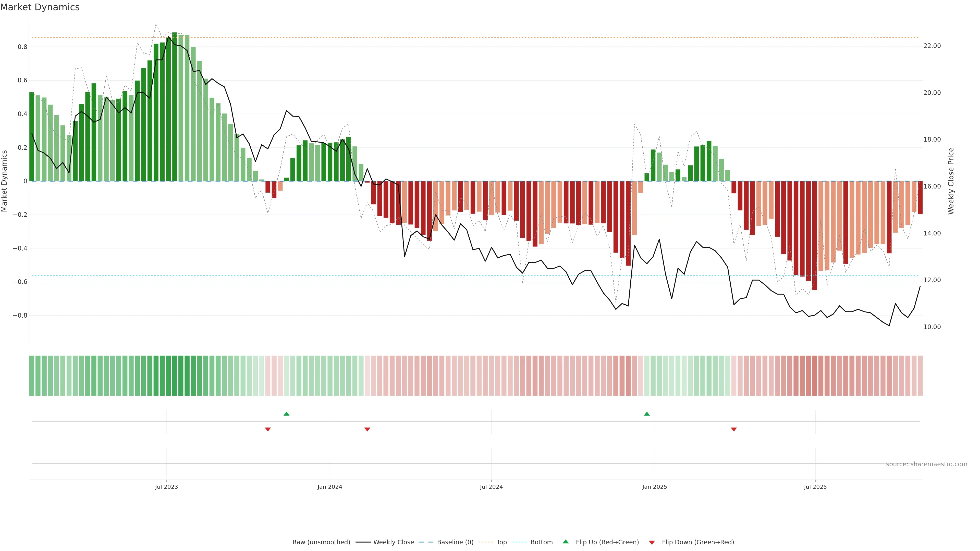Screen dimensions: 980x551
Task: Click the Flip Down legend red triangle
Action: [x=652, y=542]
